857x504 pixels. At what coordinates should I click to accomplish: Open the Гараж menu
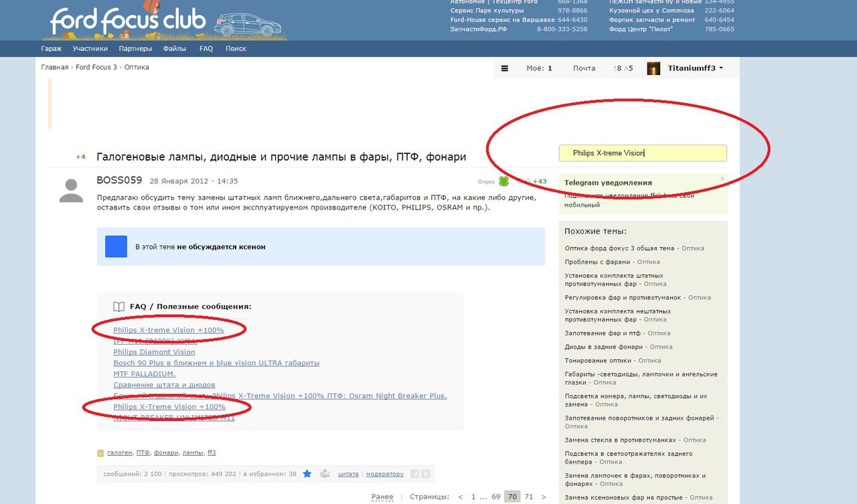tap(52, 49)
